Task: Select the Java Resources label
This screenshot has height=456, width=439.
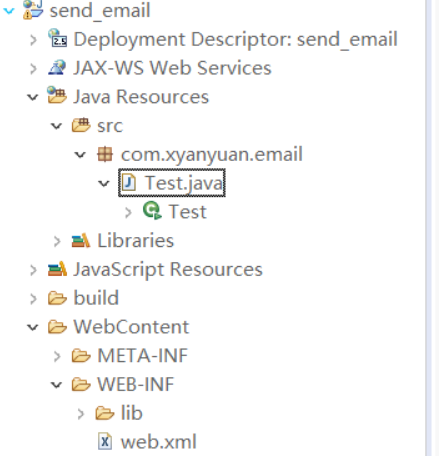Action: click(141, 97)
